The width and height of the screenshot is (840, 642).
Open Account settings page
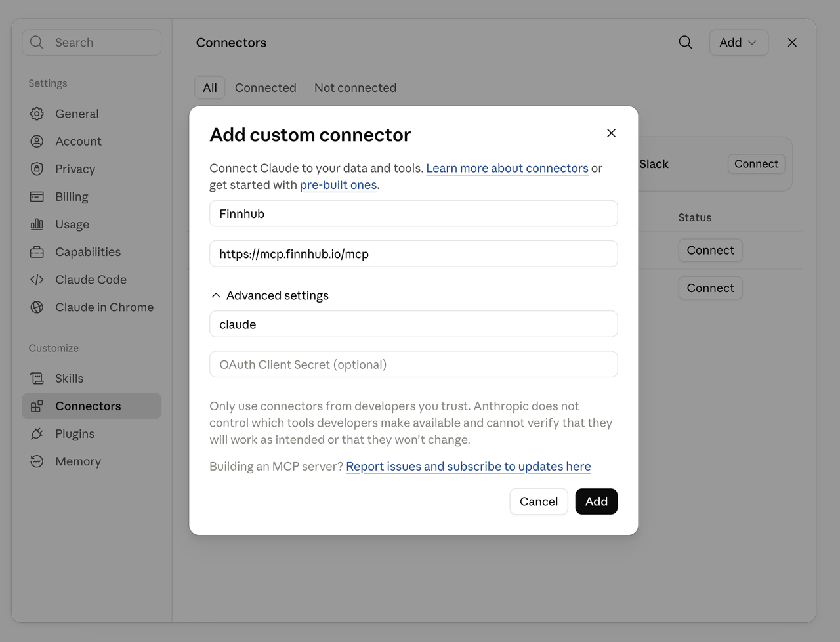(92, 141)
